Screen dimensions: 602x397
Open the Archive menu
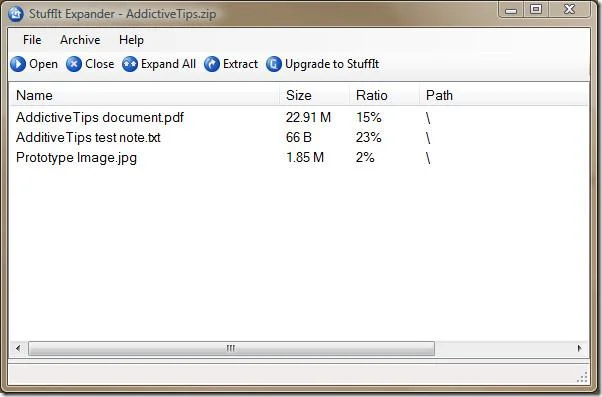click(x=80, y=40)
